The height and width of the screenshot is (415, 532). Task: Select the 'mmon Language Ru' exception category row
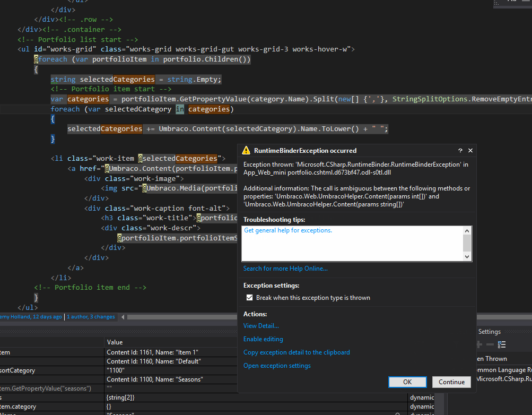pyautogui.click(x=504, y=370)
